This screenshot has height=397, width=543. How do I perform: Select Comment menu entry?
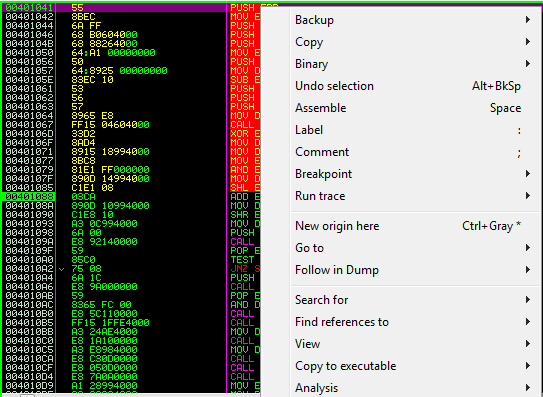(x=414, y=152)
